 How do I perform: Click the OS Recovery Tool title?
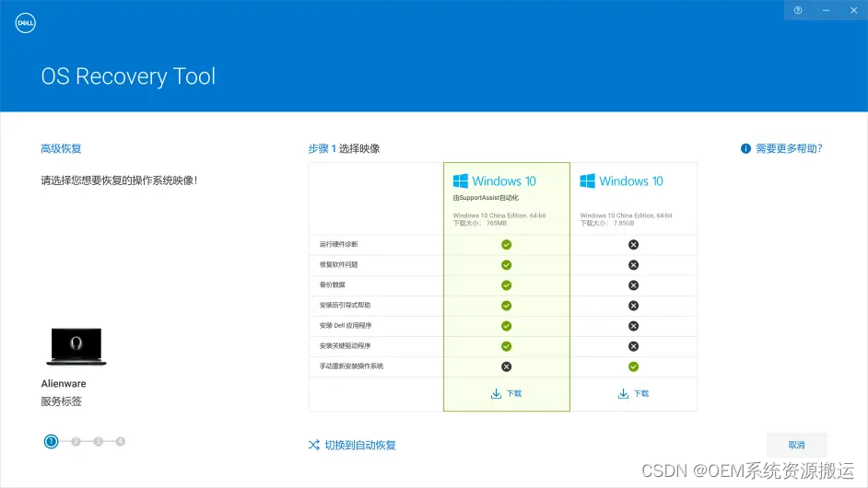(128, 76)
